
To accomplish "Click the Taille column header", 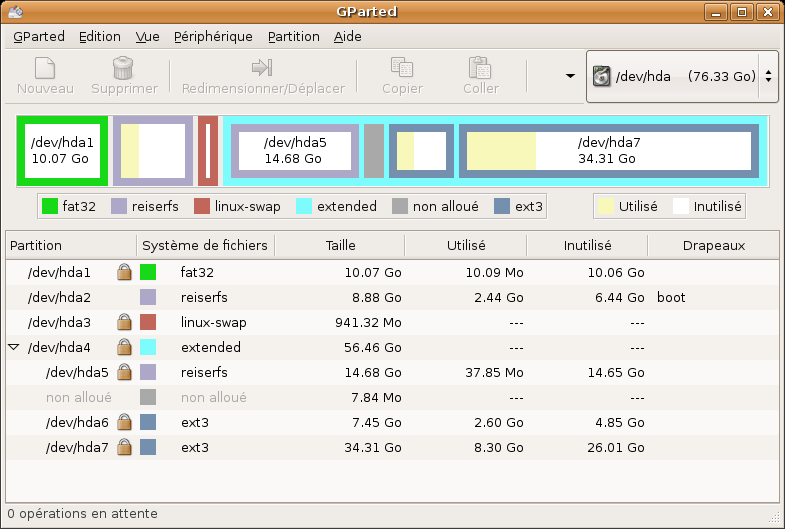I will click(339, 245).
